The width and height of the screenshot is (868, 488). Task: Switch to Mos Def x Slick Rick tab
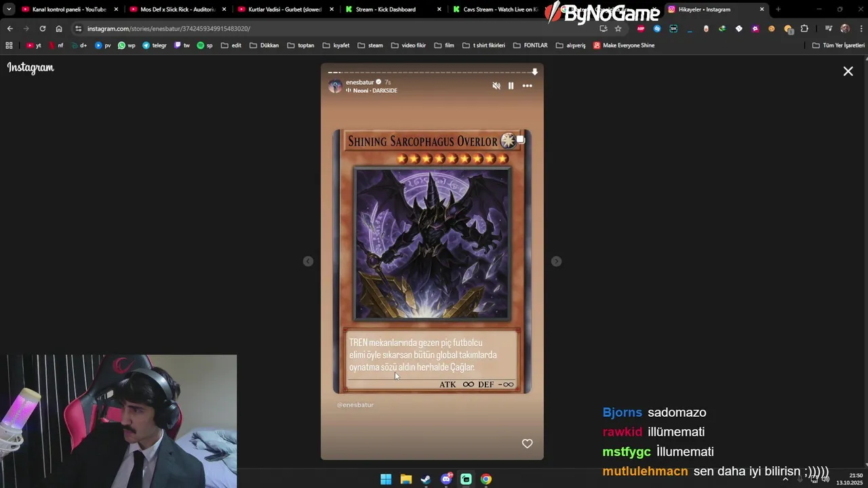(x=176, y=9)
